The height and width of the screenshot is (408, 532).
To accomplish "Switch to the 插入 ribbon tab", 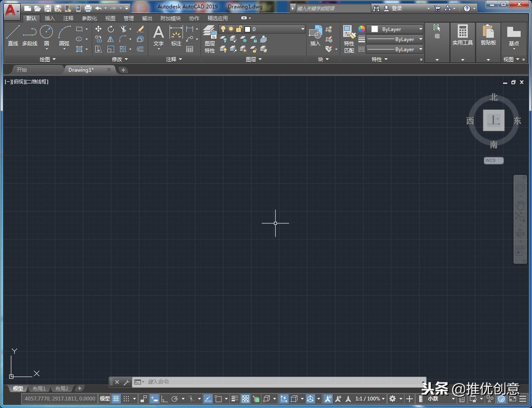I will [x=49, y=18].
